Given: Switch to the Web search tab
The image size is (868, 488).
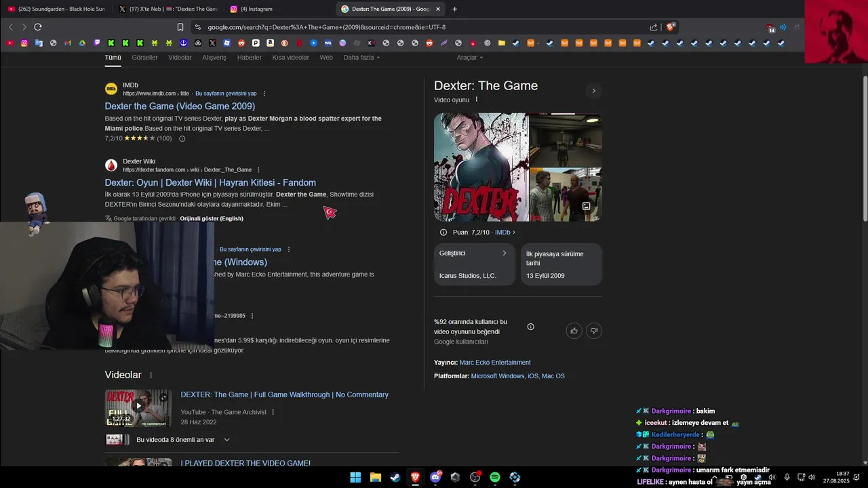Looking at the screenshot, I should 326,58.
